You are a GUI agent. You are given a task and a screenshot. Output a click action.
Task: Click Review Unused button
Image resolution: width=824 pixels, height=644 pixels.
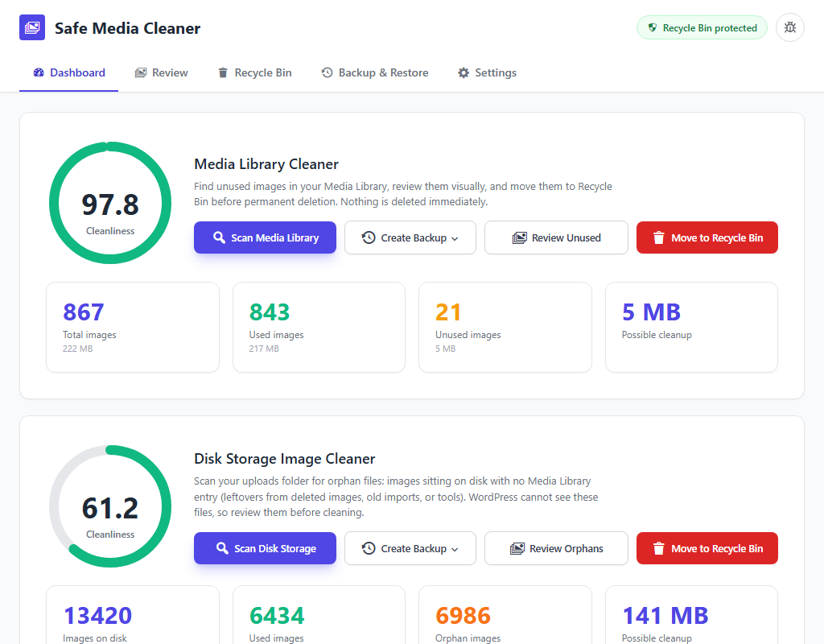(556, 237)
